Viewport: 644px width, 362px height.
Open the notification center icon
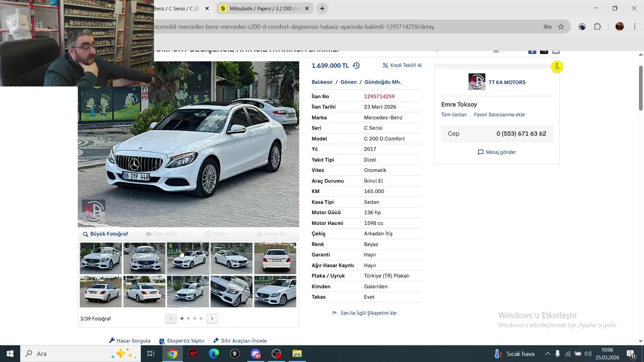tap(631, 354)
